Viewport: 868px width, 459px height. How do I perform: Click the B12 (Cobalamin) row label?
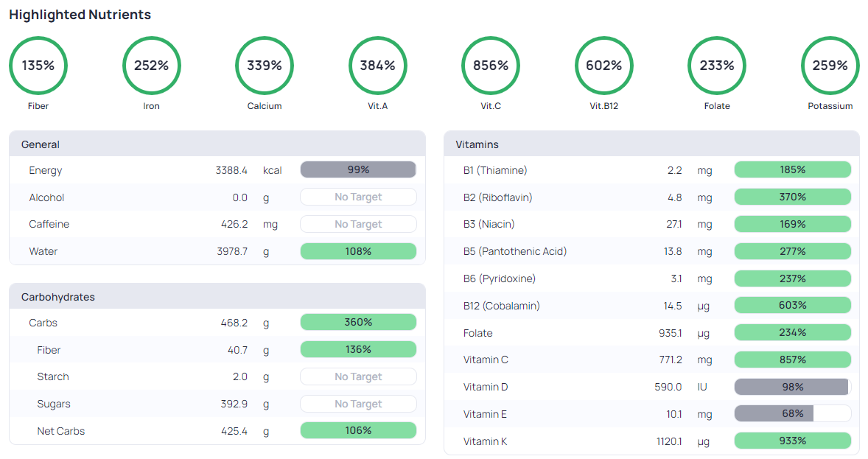click(501, 306)
